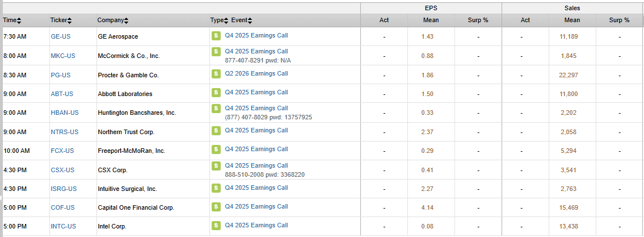Viewport: 644px width, 237px height.
Task: Click the earnings icon in Huntington Bancshares row
Action: point(216,109)
